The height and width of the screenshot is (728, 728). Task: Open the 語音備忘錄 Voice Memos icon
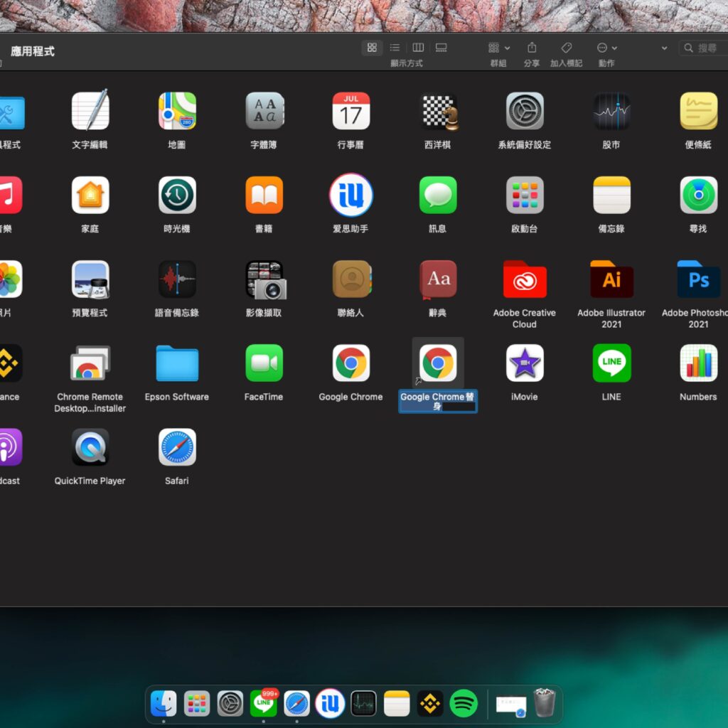[x=177, y=279]
